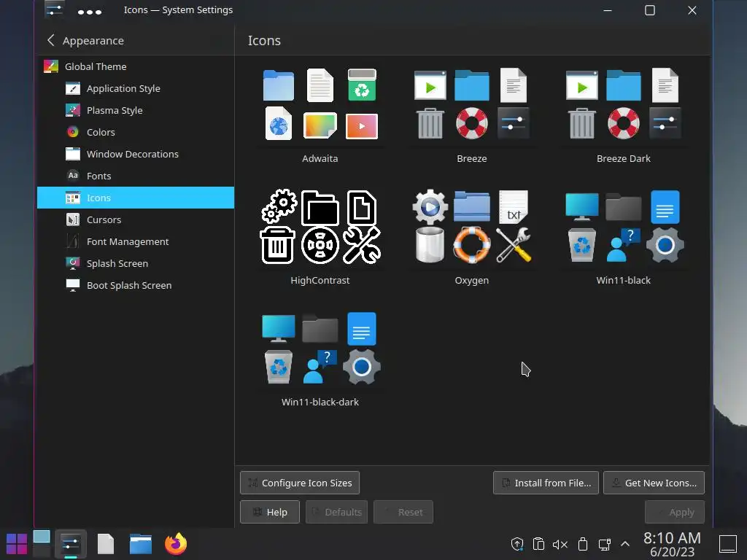Open Font Management settings

(x=136, y=241)
